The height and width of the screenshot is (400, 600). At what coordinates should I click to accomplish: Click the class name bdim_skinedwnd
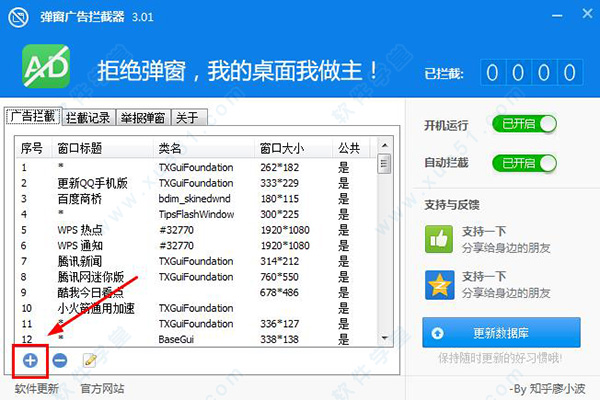point(194,199)
